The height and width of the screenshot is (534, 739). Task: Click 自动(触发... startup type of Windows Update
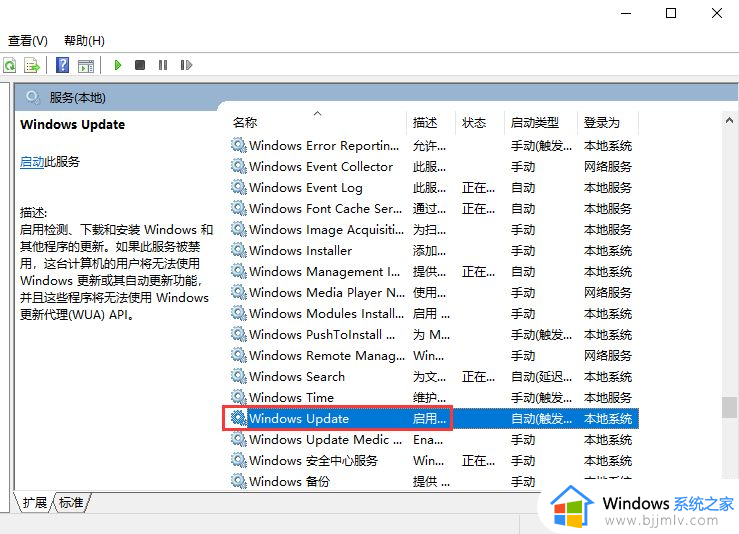(x=542, y=419)
